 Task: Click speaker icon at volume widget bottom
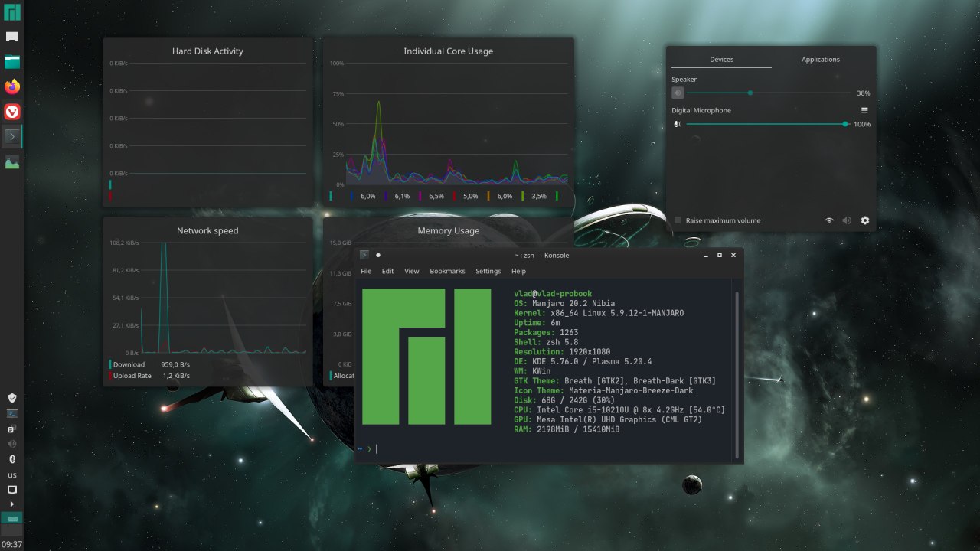coord(847,220)
